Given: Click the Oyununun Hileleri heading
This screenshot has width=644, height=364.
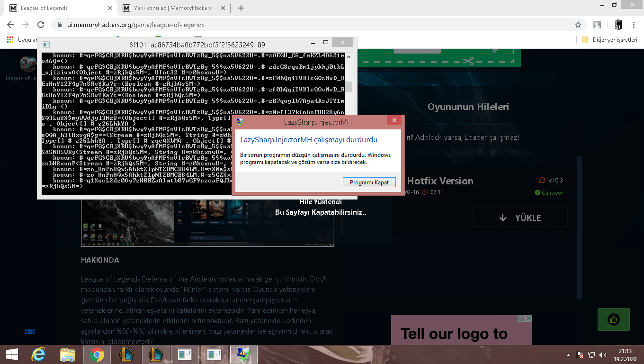Looking at the screenshot, I should coord(468,107).
